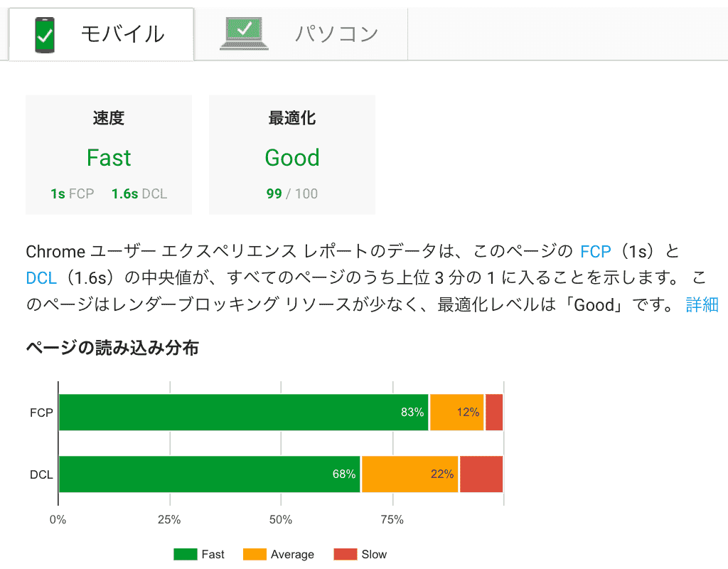Screen dimensions: 728x569
Task: Click the ページの読み込み分布 heading
Action: click(112, 348)
